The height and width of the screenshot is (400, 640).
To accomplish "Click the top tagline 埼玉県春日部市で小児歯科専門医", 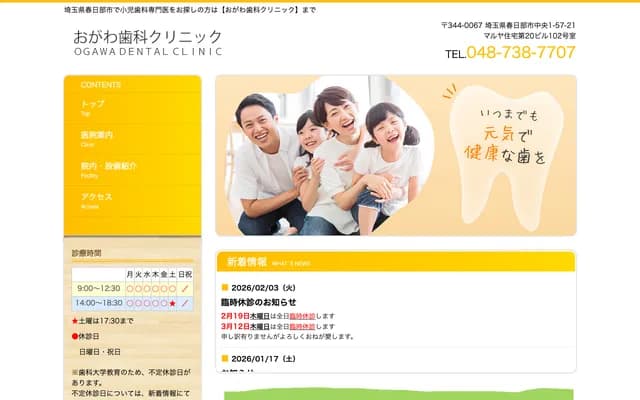I will click(190, 10).
